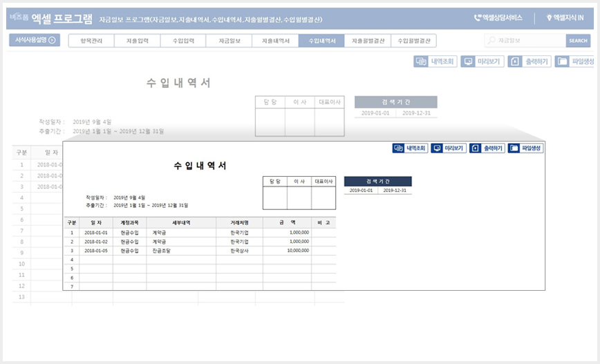This screenshot has height=364, width=600.
Task: Click the faded 파일생성 button in background
Action: pyautogui.click(x=574, y=61)
